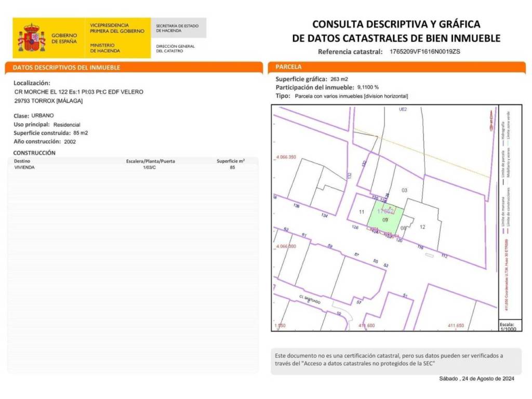Click the DATOS DESCRIPTIVOS DEL INMUEBLE header
Screen dimensions: 532x399
click(66, 68)
